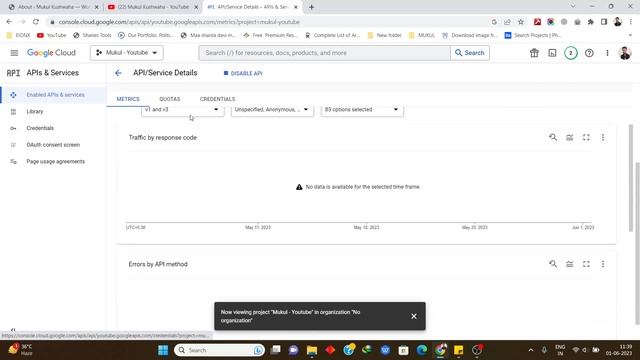Switch to the METRICS tab
The height and width of the screenshot is (360, 640).
tap(128, 99)
